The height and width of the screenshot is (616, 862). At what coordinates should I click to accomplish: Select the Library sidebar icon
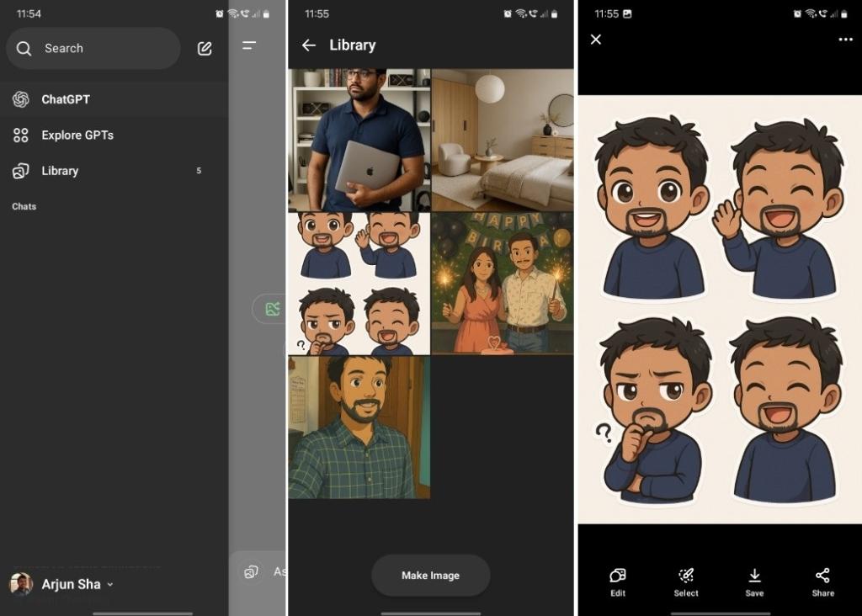[19, 171]
